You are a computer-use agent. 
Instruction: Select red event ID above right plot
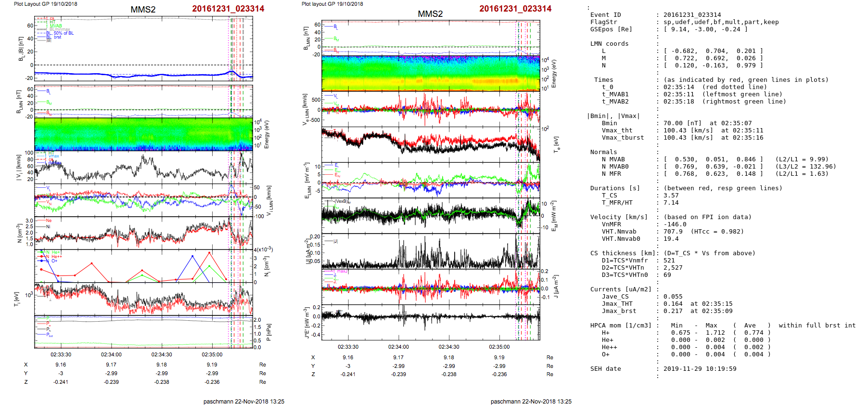515,9
